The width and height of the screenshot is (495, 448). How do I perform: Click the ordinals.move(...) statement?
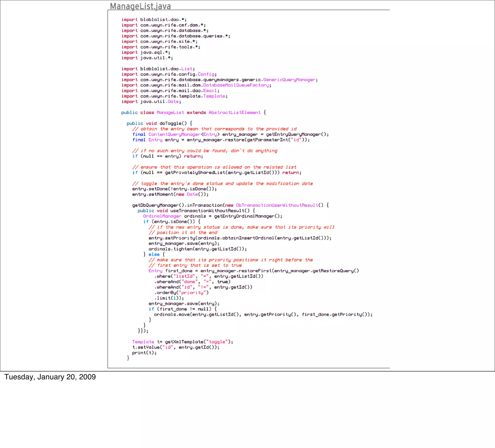click(x=263, y=314)
